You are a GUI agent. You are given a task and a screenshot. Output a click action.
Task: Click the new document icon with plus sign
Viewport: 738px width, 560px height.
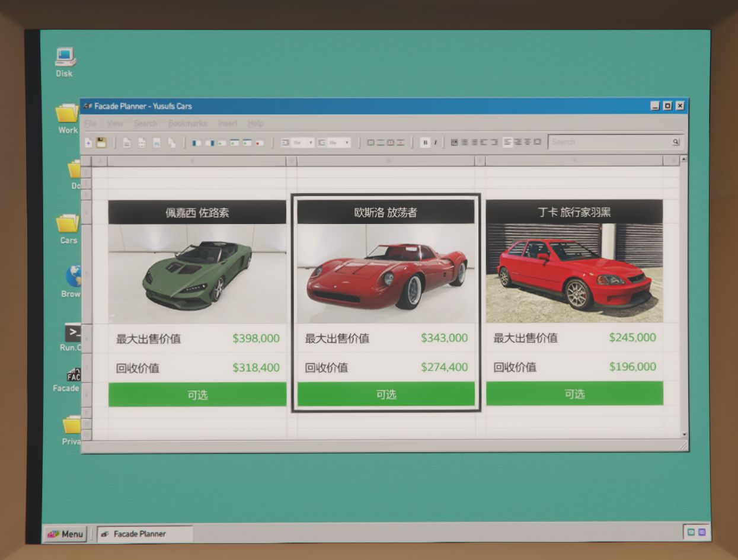[88, 142]
